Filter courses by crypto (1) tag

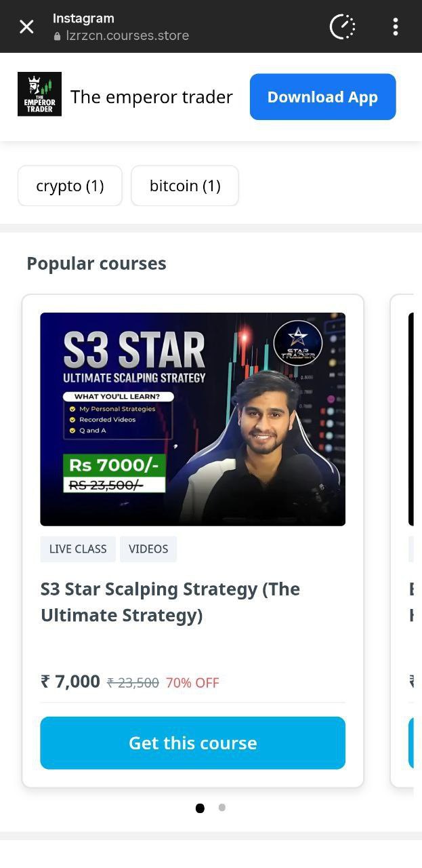coord(70,186)
